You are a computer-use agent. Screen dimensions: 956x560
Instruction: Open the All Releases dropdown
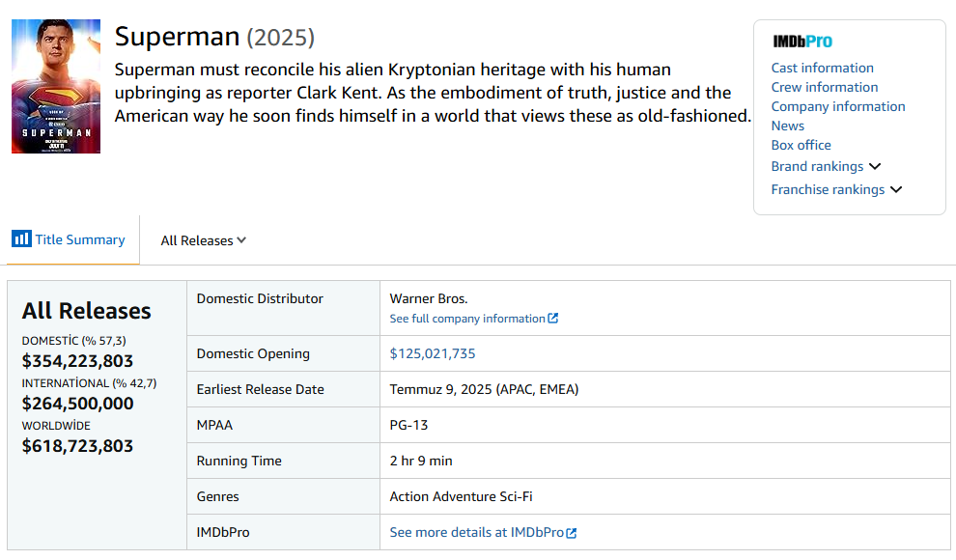[x=203, y=240]
